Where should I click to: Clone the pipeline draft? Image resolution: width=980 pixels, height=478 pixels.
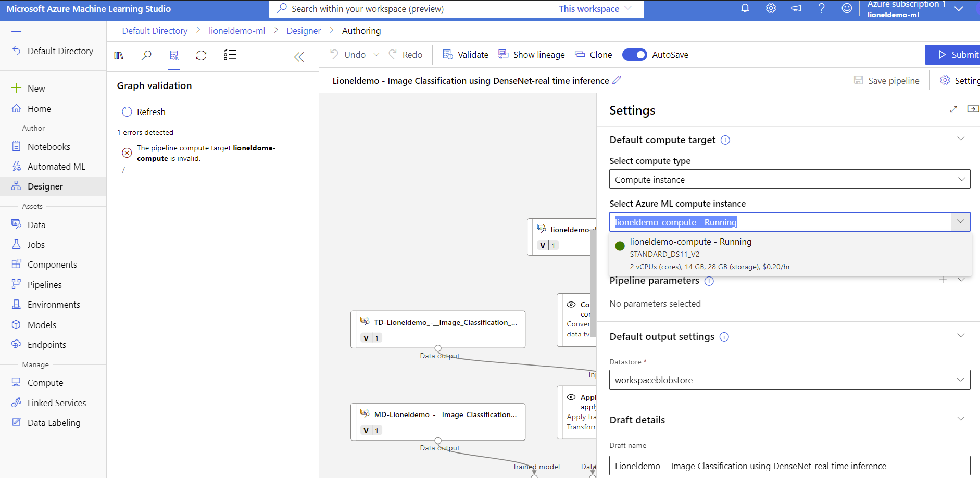coord(593,55)
